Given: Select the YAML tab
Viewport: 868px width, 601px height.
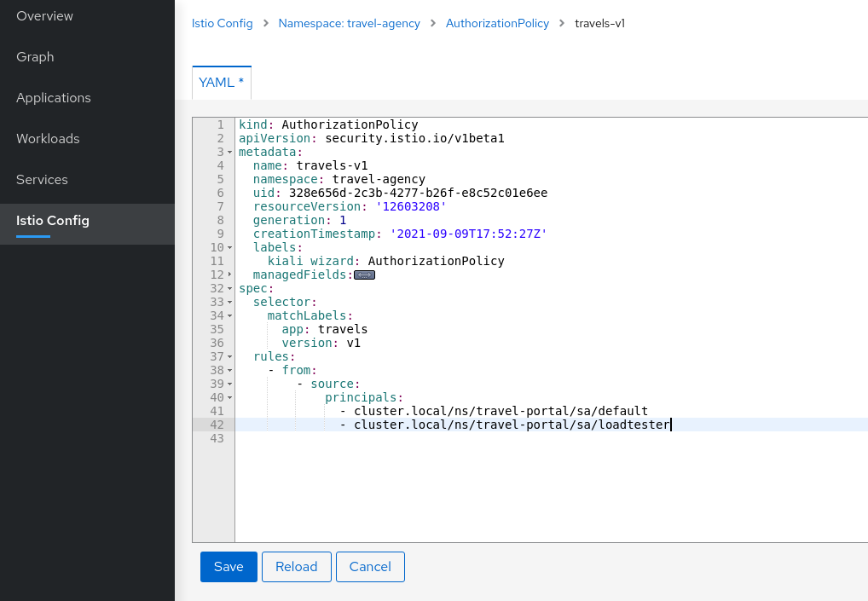Looking at the screenshot, I should coord(221,83).
